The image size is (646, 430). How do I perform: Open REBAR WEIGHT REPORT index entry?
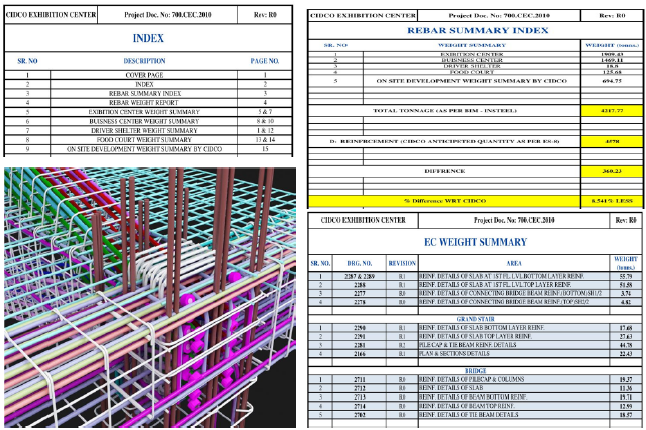[148, 102]
